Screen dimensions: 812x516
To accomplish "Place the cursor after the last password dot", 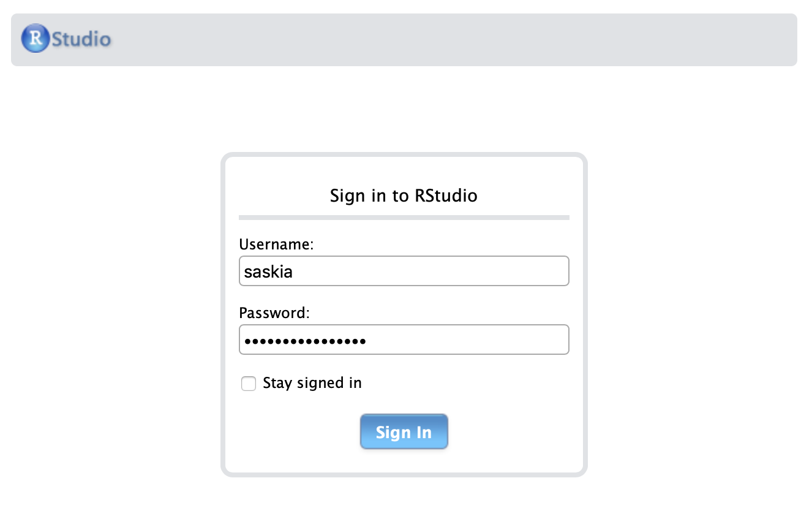I will [367, 340].
